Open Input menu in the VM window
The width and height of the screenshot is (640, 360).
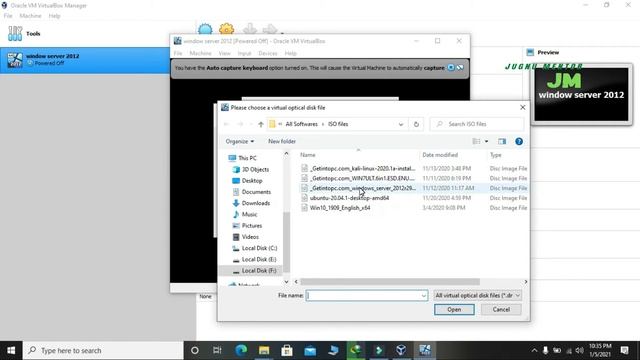click(x=244, y=53)
